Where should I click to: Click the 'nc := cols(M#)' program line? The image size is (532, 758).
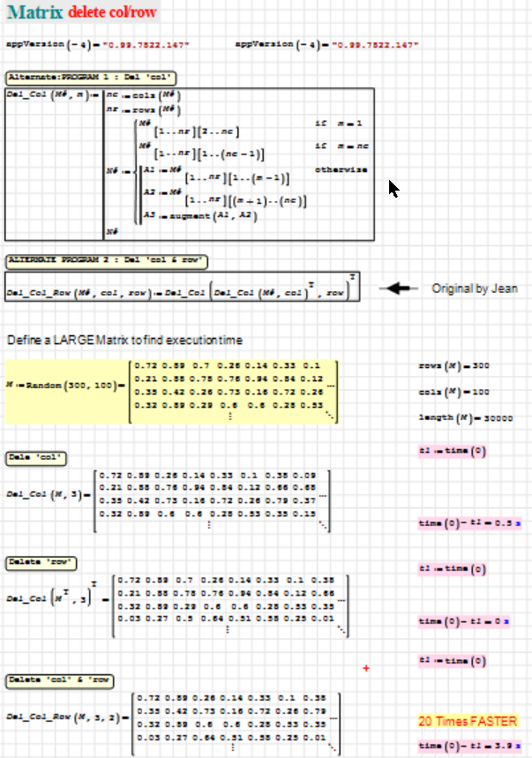(143, 95)
